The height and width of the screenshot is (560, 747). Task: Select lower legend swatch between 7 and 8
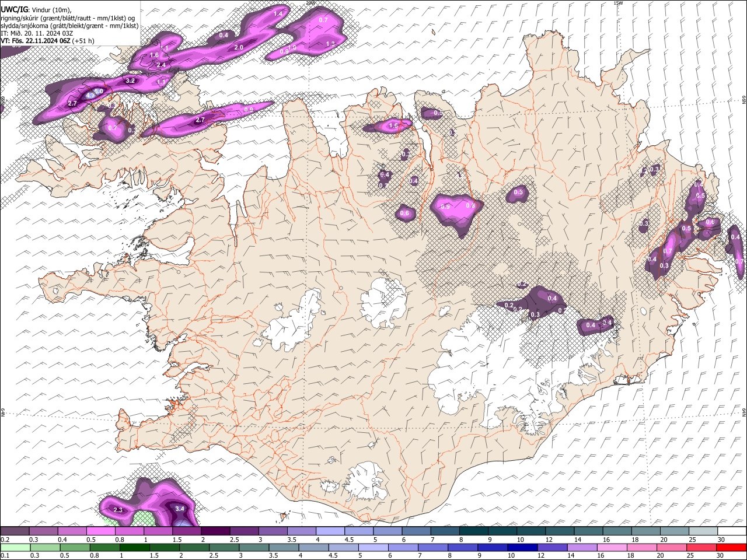click(x=432, y=547)
